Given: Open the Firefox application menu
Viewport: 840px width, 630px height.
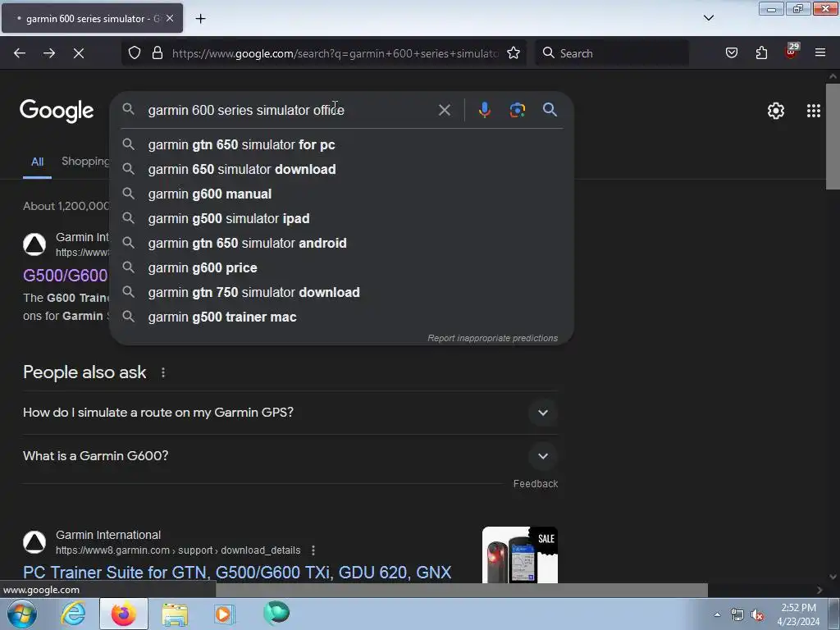Looking at the screenshot, I should (x=820, y=53).
